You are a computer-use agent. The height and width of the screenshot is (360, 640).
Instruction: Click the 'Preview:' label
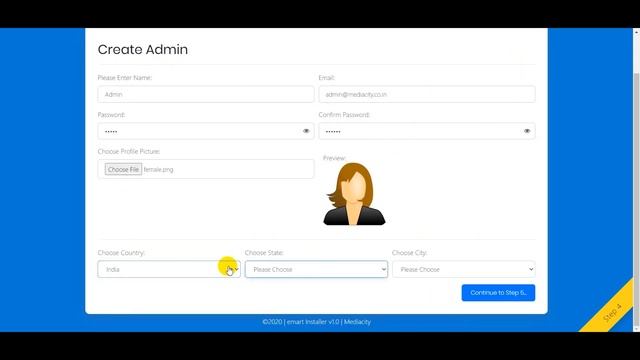[x=334, y=158]
